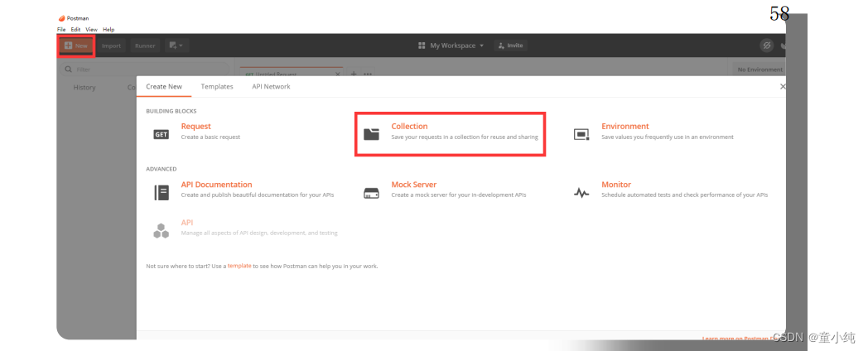Open the Edit menu
The height and width of the screenshot is (351, 868).
76,29
